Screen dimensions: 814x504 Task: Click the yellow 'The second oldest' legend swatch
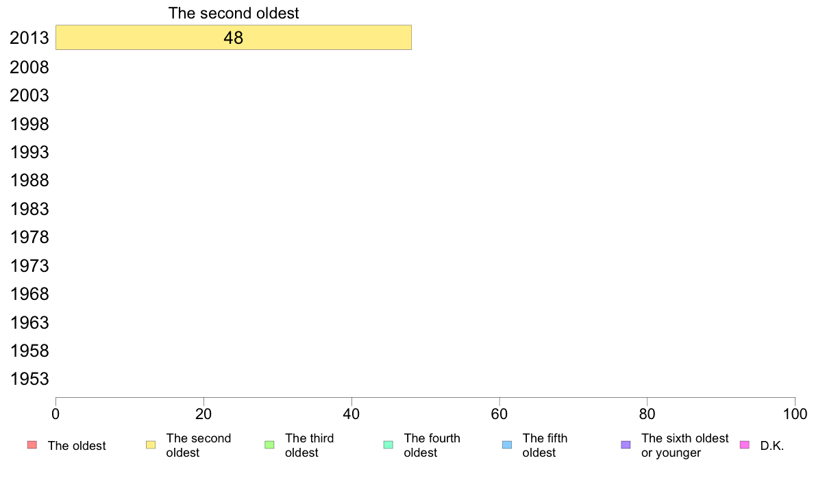tap(151, 445)
